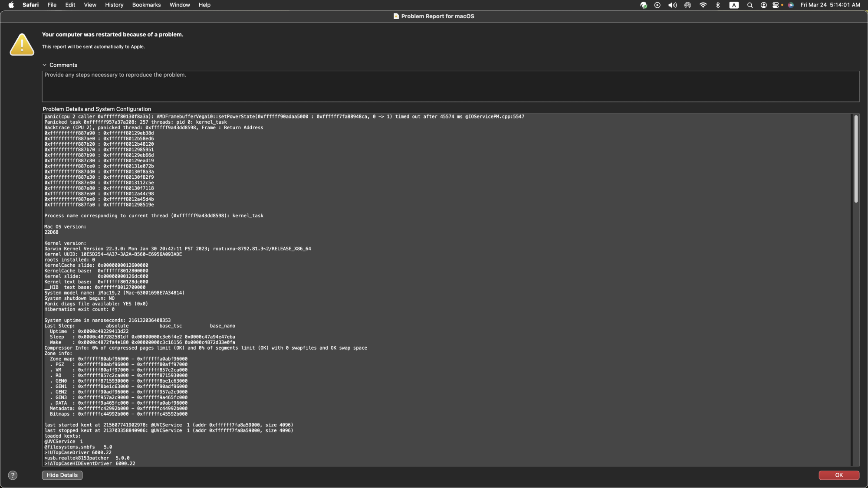The width and height of the screenshot is (868, 488).
Task: Open the History menu
Action: pos(114,5)
